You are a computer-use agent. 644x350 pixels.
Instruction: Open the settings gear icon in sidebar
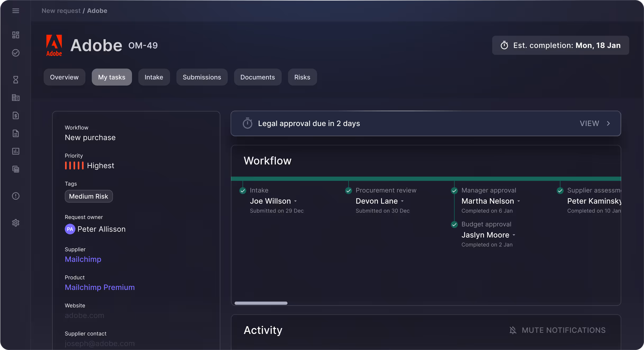16,223
